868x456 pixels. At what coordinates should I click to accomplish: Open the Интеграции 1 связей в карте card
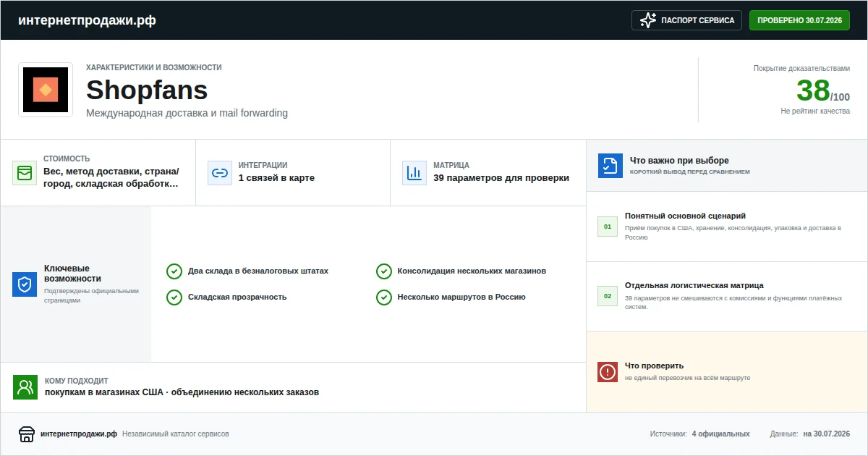point(293,173)
